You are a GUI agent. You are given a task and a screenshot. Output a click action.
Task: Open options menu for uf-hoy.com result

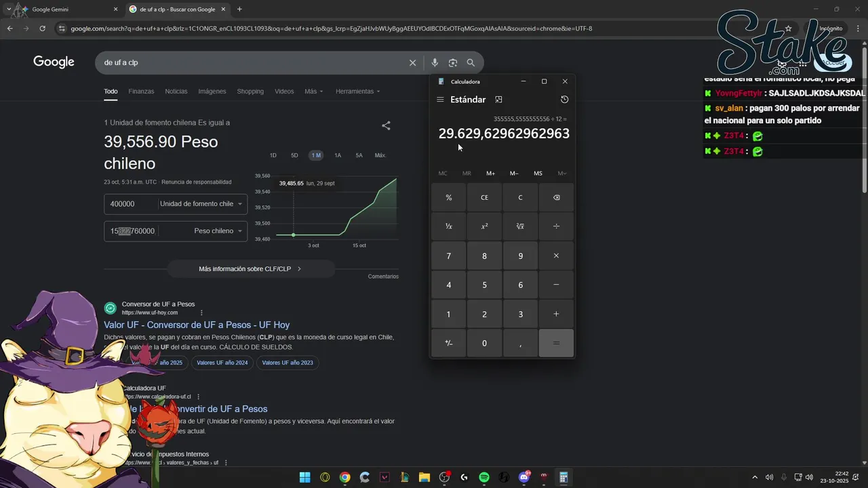[201, 312]
